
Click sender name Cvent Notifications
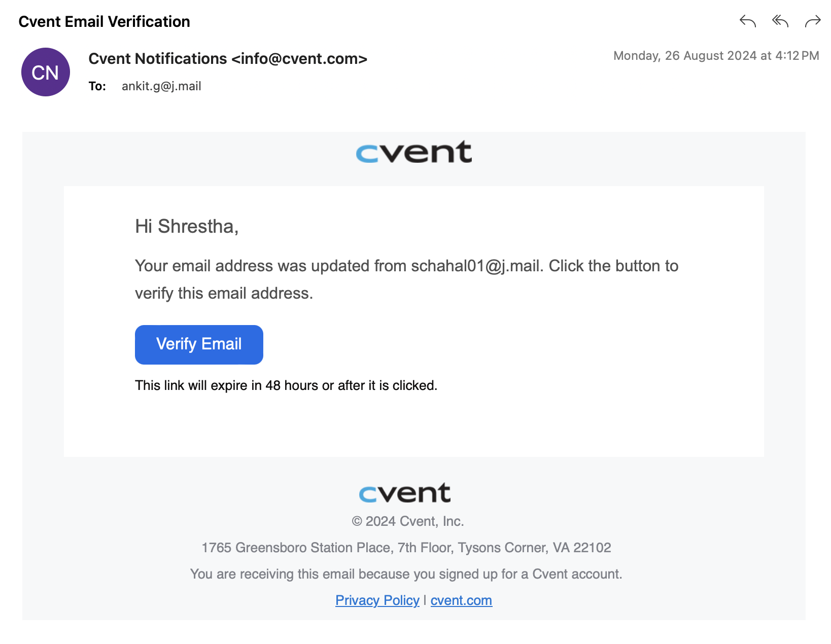pyautogui.click(x=158, y=59)
